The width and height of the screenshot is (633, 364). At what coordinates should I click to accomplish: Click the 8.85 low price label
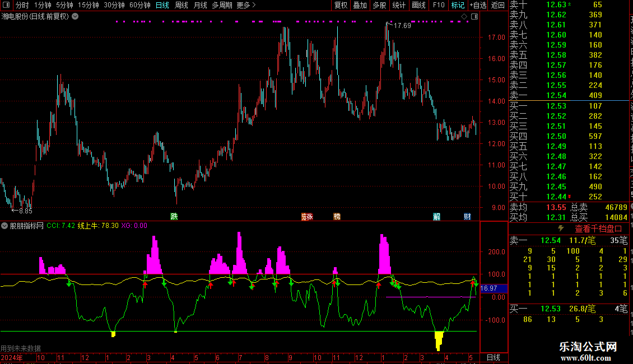click(25, 211)
